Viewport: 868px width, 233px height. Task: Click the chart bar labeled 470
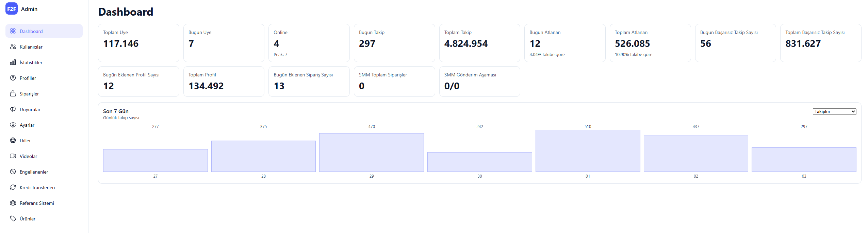point(372,152)
